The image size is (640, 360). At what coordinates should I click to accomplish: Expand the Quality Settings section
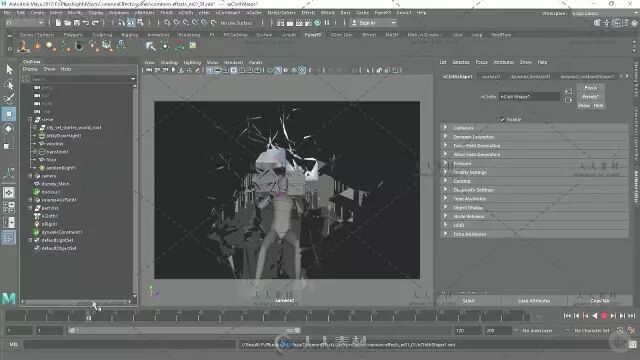pos(445,172)
